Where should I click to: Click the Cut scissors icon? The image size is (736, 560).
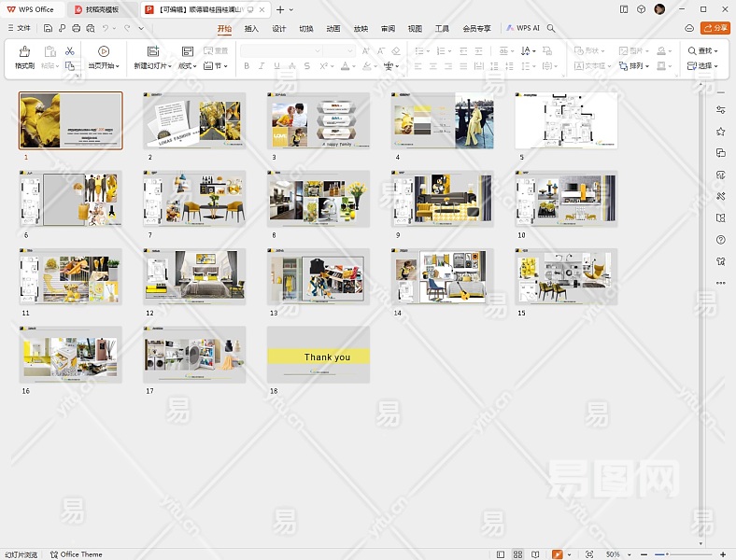tap(69, 50)
